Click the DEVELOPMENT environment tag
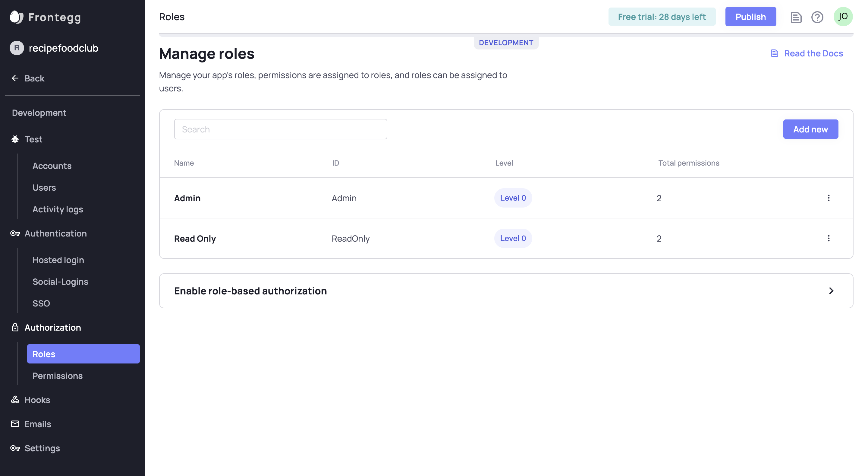Image resolution: width=868 pixels, height=476 pixels. pyautogui.click(x=506, y=43)
